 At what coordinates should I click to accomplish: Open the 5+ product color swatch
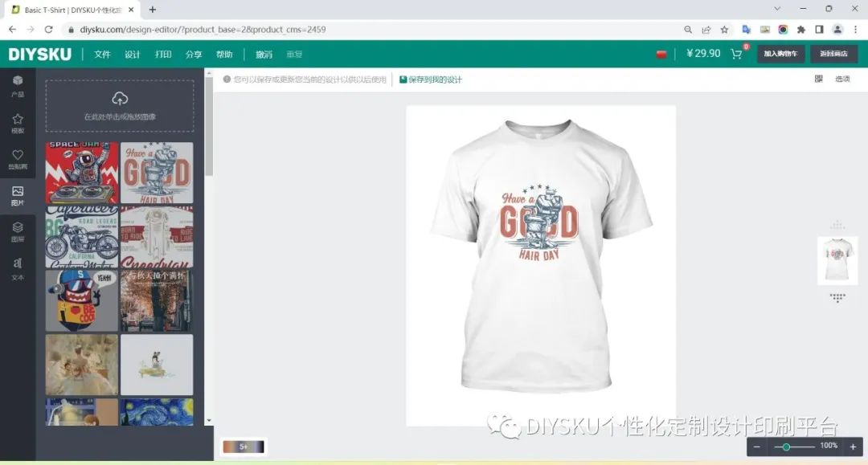coord(244,447)
